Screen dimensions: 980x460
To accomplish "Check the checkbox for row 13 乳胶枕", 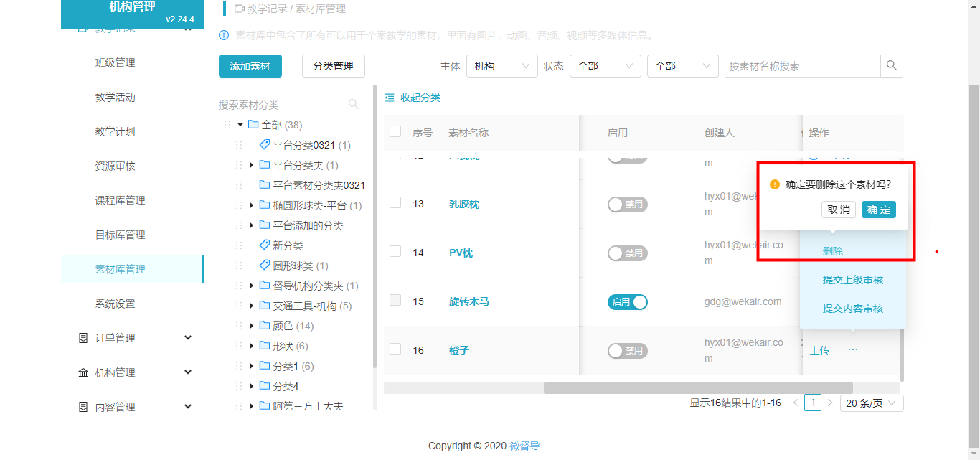I will click(x=395, y=203).
